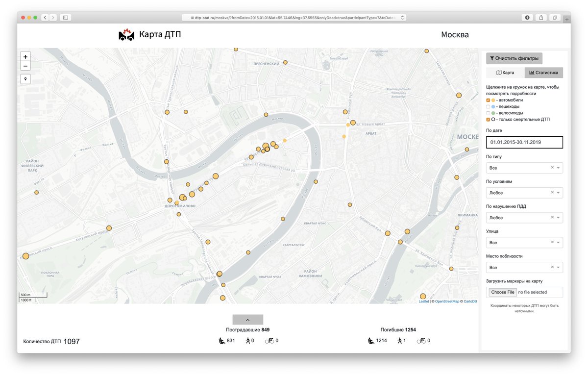
Task: Click the driver icon showing 831 injured
Action: [x=221, y=340]
